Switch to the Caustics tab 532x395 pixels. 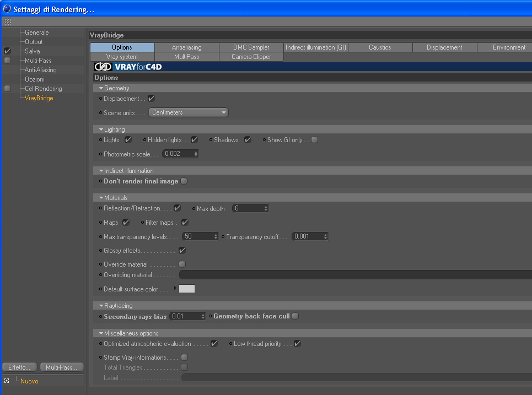(380, 47)
